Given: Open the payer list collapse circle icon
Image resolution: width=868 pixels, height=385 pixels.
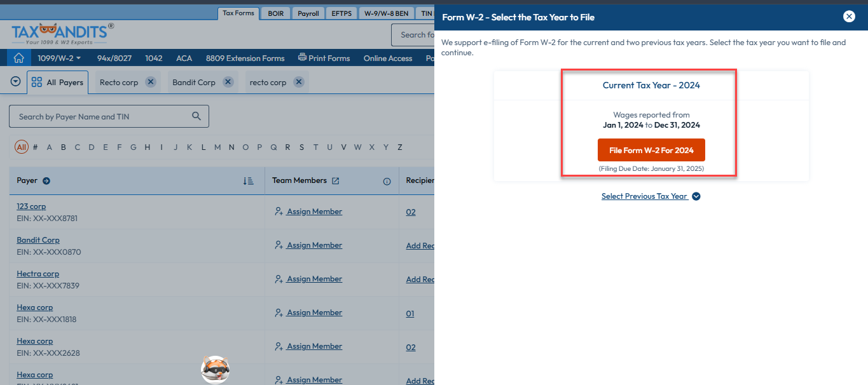Looking at the screenshot, I should pos(16,82).
